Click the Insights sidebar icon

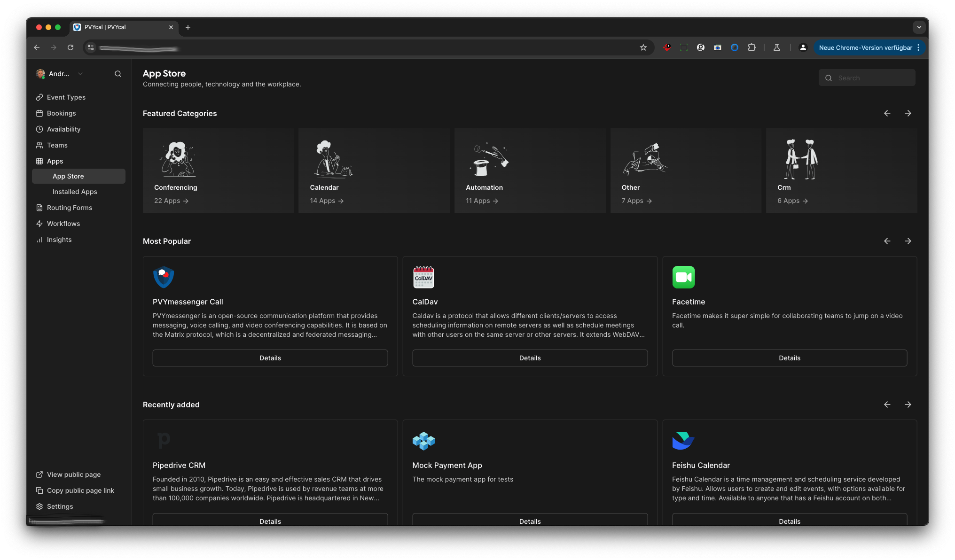pyautogui.click(x=39, y=239)
